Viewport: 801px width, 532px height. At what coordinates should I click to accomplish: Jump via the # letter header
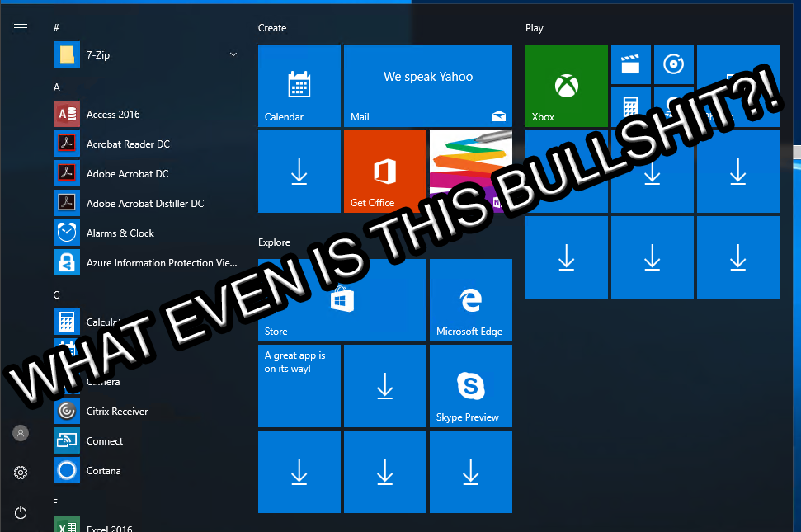(x=56, y=27)
